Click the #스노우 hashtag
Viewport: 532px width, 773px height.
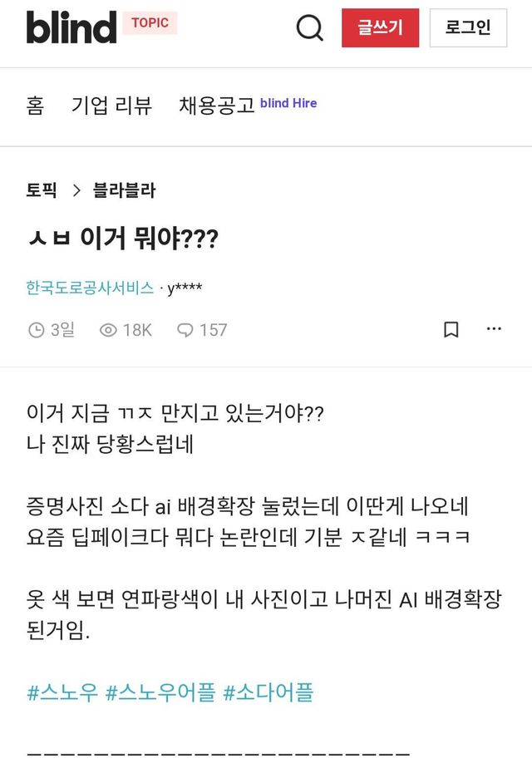(62, 692)
